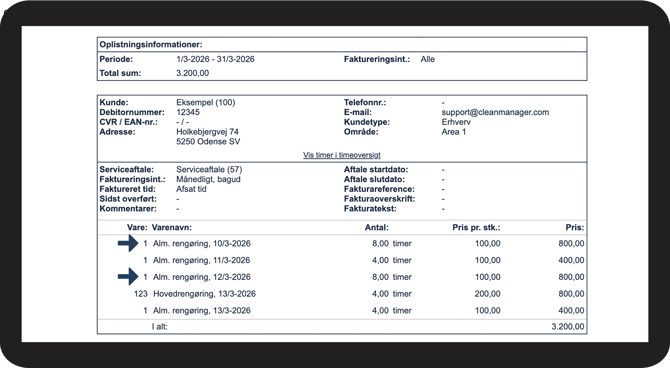Viewport: 670px width, 368px height.
Task: Click 'Fakturareference:' label
Action: tap(379, 189)
